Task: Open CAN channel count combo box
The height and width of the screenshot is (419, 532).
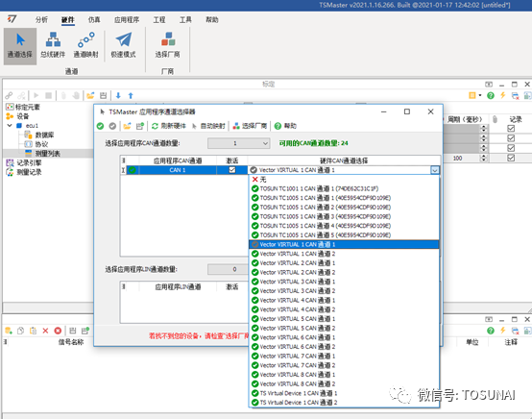Action: [239, 143]
